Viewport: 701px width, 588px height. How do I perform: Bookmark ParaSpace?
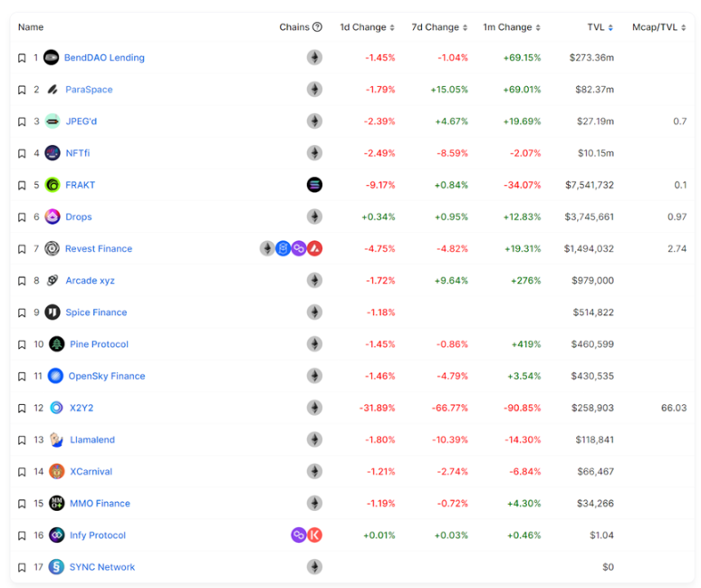point(22,90)
